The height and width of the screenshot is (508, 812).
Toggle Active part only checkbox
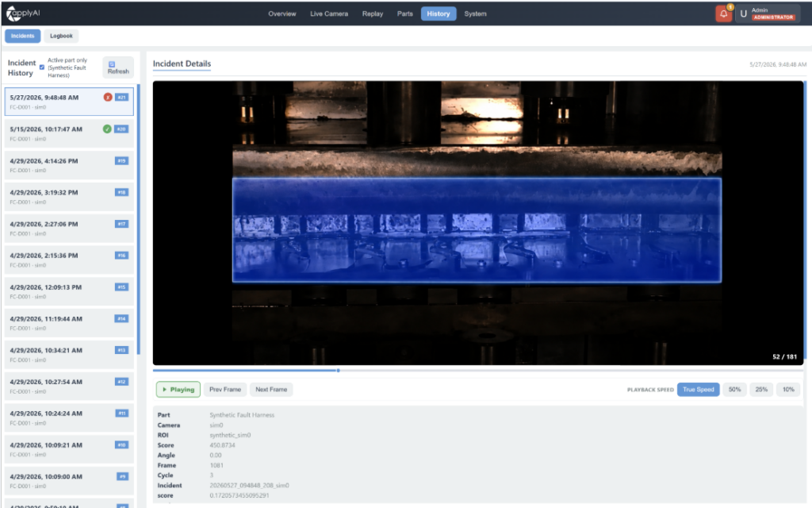click(42, 67)
